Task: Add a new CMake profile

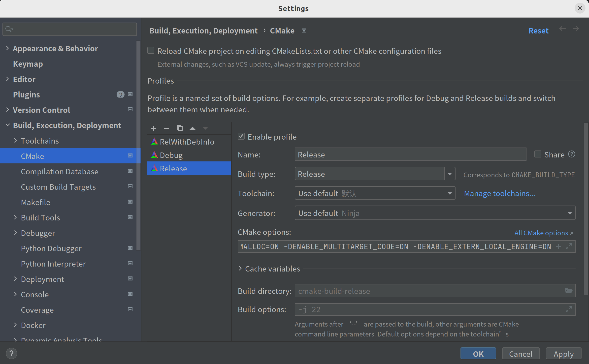Action: pyautogui.click(x=154, y=128)
